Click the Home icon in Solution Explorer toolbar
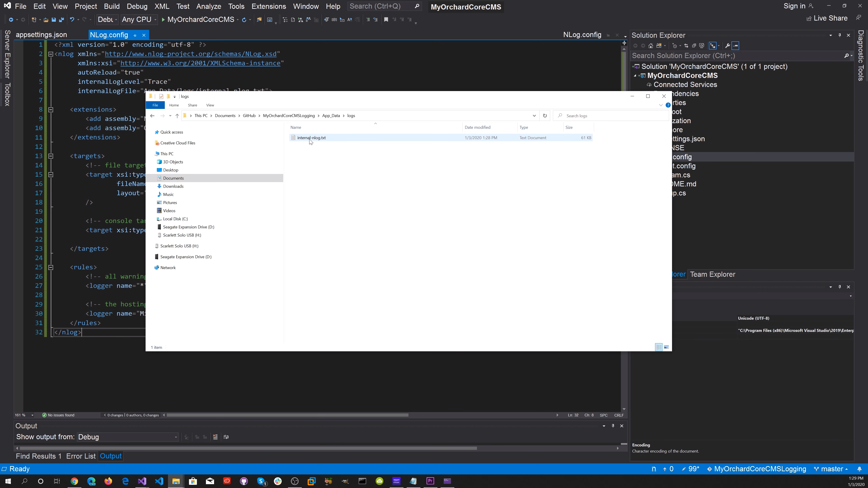Viewport: 868px width, 488px height. click(x=651, y=46)
